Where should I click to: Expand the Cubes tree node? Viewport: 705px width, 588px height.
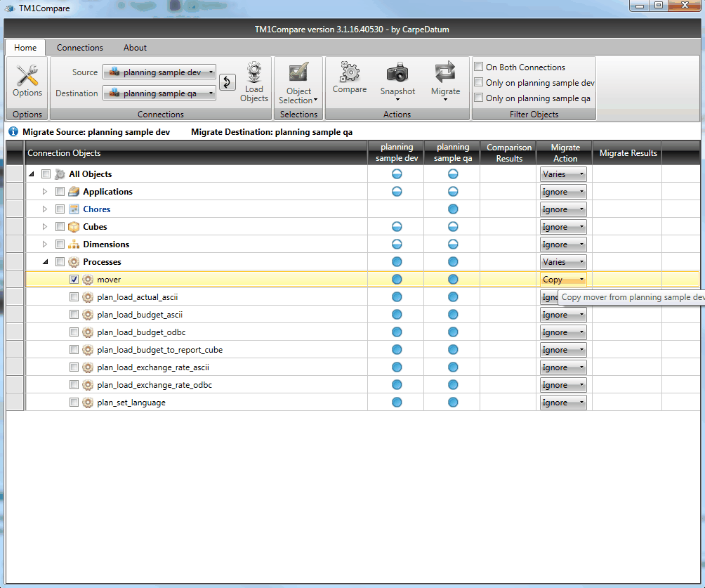(44, 227)
